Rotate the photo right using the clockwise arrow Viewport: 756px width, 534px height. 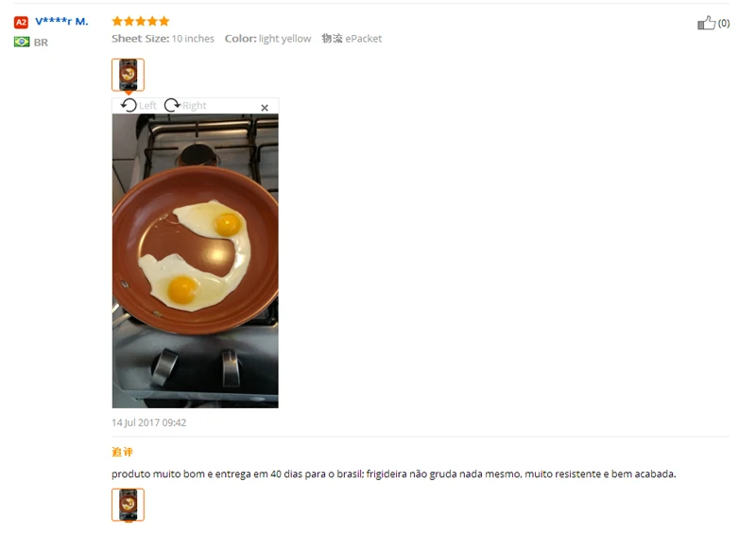pyautogui.click(x=172, y=105)
